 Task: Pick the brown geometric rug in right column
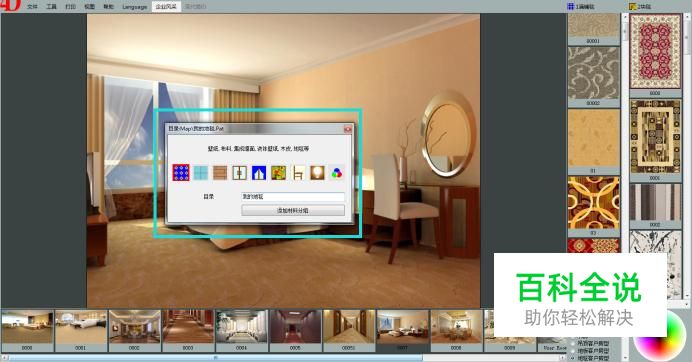655,140
